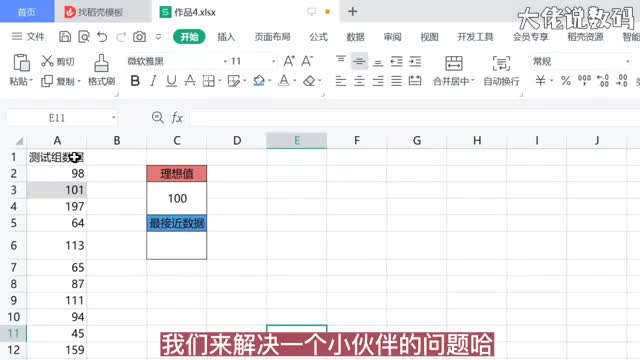This screenshot has height=360, width=640.
Task: Click the Paste clipboard icon
Action: tap(21, 63)
